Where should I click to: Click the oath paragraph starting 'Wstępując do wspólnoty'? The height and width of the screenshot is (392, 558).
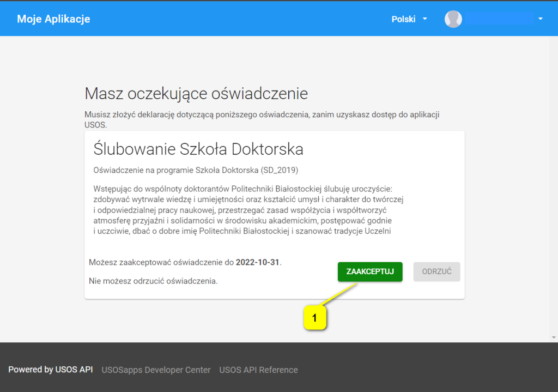click(x=248, y=210)
